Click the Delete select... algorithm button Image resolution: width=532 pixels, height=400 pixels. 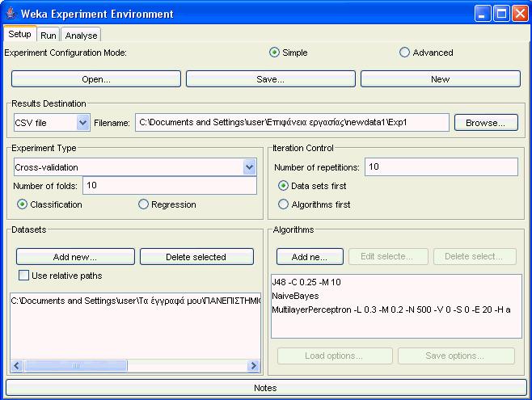coord(475,256)
